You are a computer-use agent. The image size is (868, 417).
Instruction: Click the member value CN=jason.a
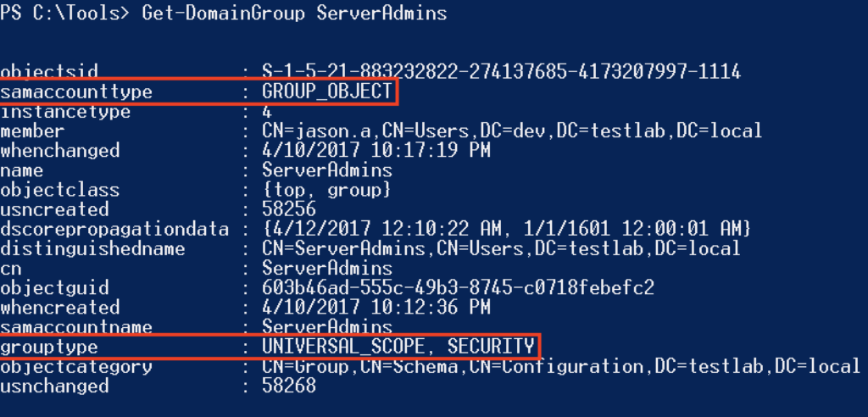pos(512,131)
